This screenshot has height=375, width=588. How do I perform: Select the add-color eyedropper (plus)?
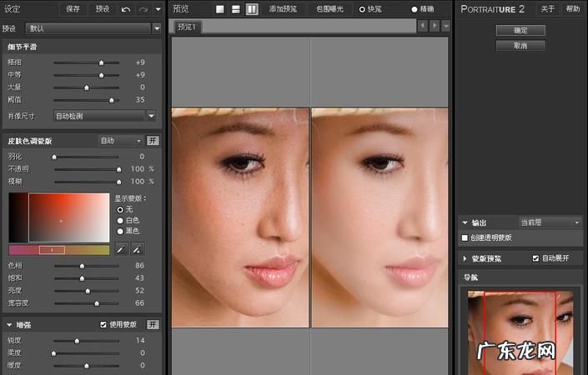coord(137,248)
